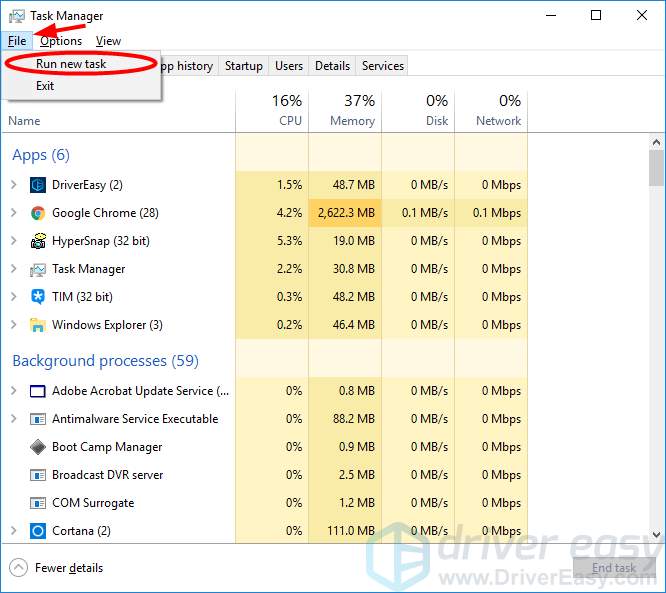666x593 pixels.
Task: Expand the Cortana (2) process group
Action: pos(14,531)
